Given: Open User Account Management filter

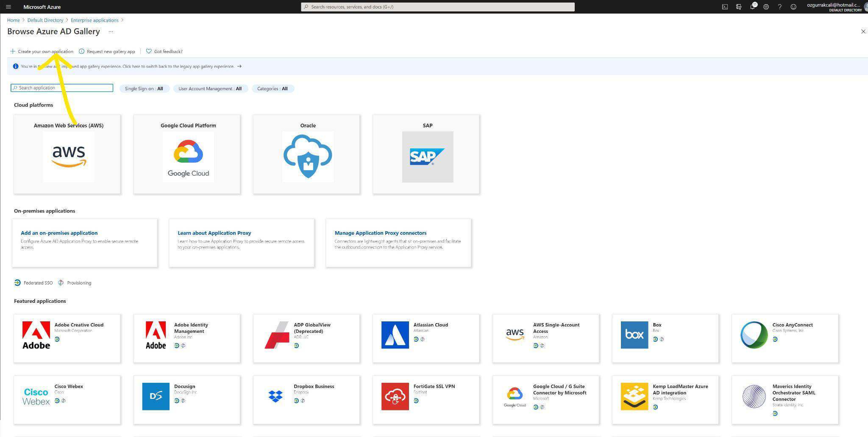Looking at the screenshot, I should click(210, 89).
